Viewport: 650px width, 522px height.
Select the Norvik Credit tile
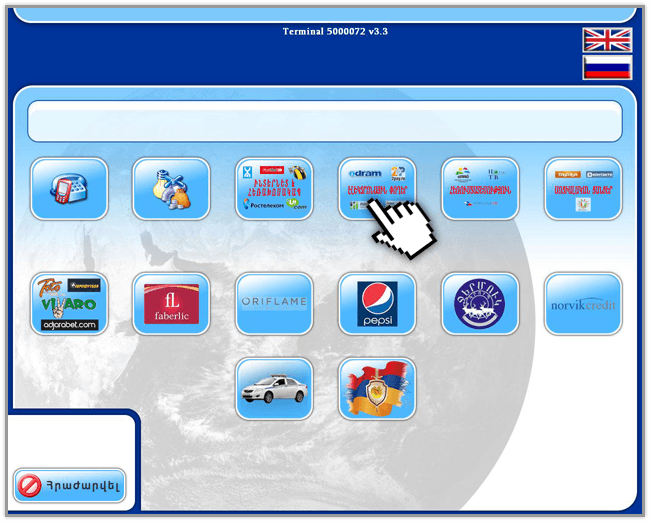tap(583, 304)
